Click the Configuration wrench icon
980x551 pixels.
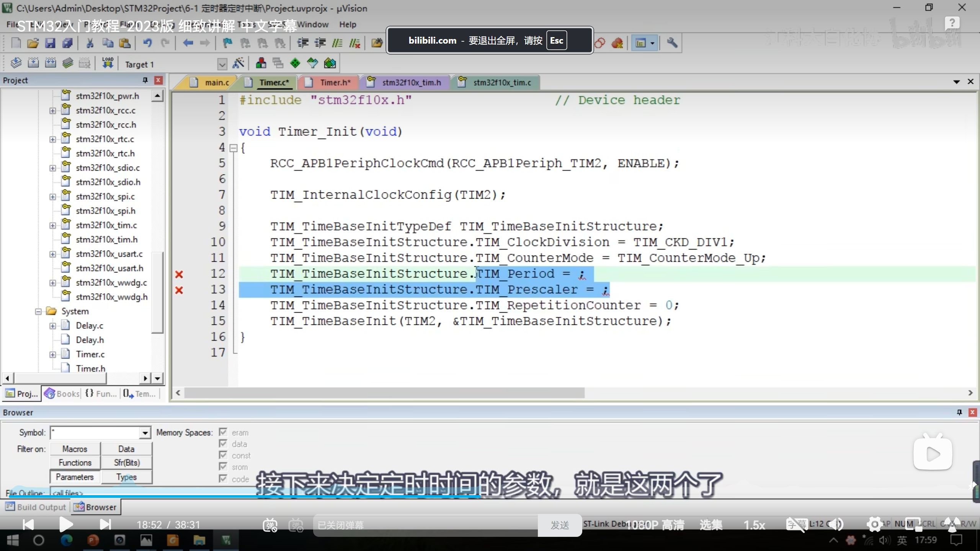click(672, 43)
